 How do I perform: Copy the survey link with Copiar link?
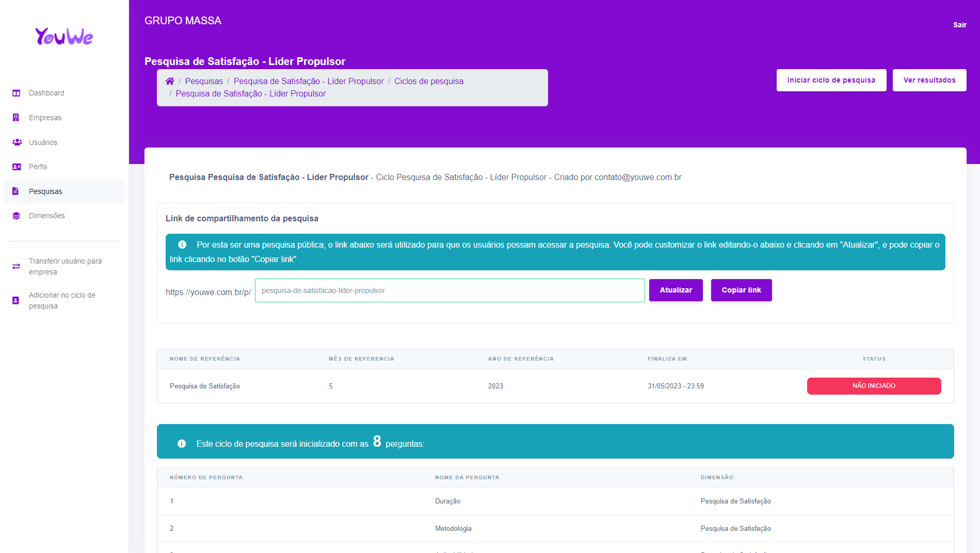741,290
